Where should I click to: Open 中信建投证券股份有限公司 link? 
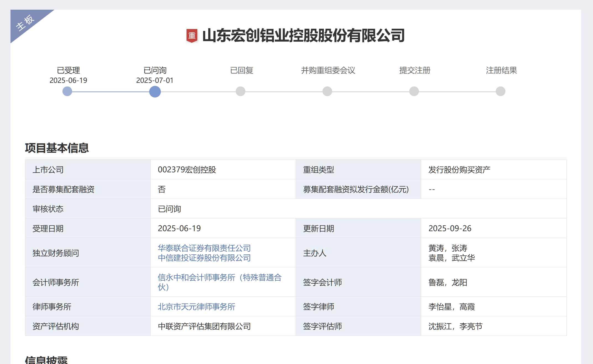[204, 258]
